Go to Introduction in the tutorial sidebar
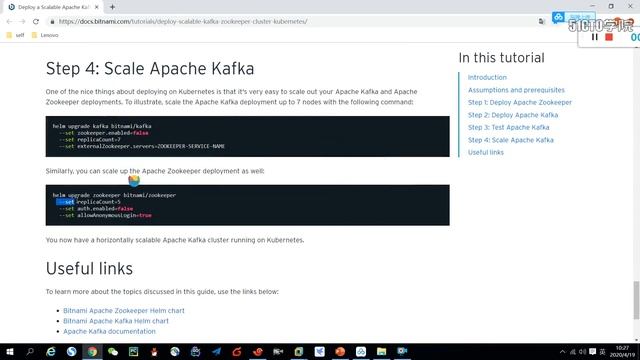The image size is (640, 360). pos(487,78)
